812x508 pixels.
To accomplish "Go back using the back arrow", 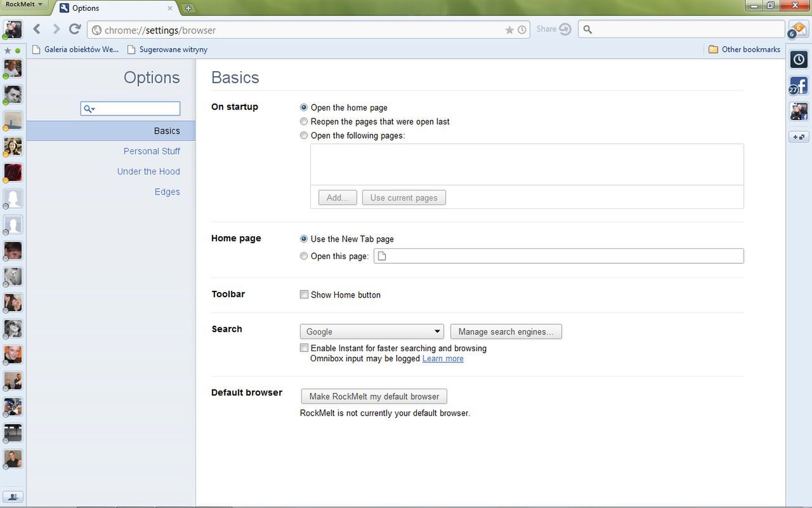I will pos(37,29).
